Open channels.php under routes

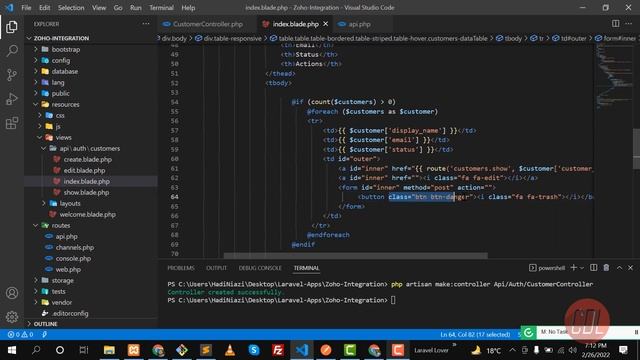pyautogui.click(x=75, y=247)
